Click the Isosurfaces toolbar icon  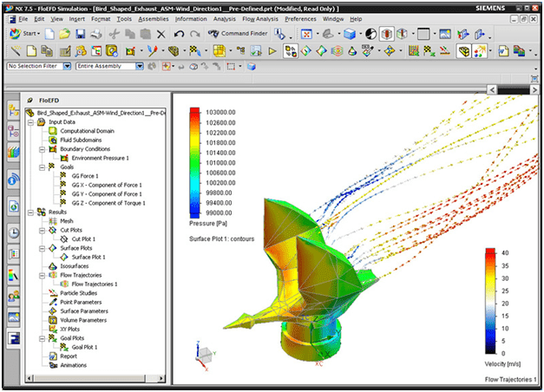click(x=352, y=51)
